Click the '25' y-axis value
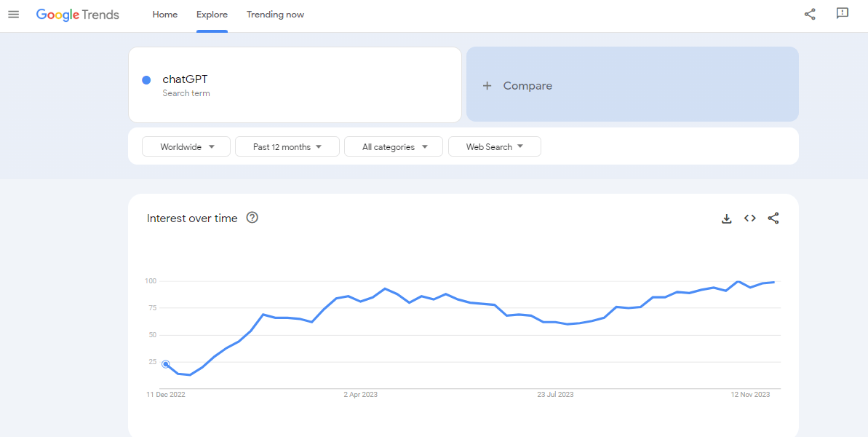Image resolution: width=868 pixels, height=437 pixels. (x=154, y=362)
